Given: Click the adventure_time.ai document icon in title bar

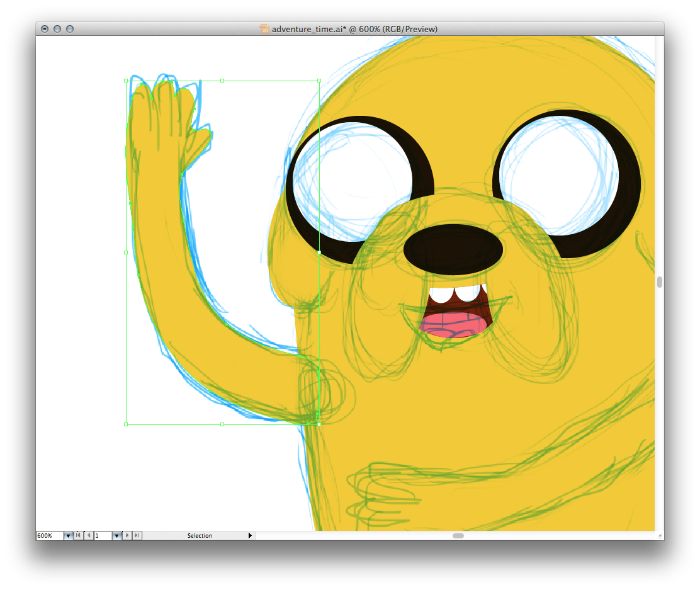Looking at the screenshot, I should click(x=264, y=29).
